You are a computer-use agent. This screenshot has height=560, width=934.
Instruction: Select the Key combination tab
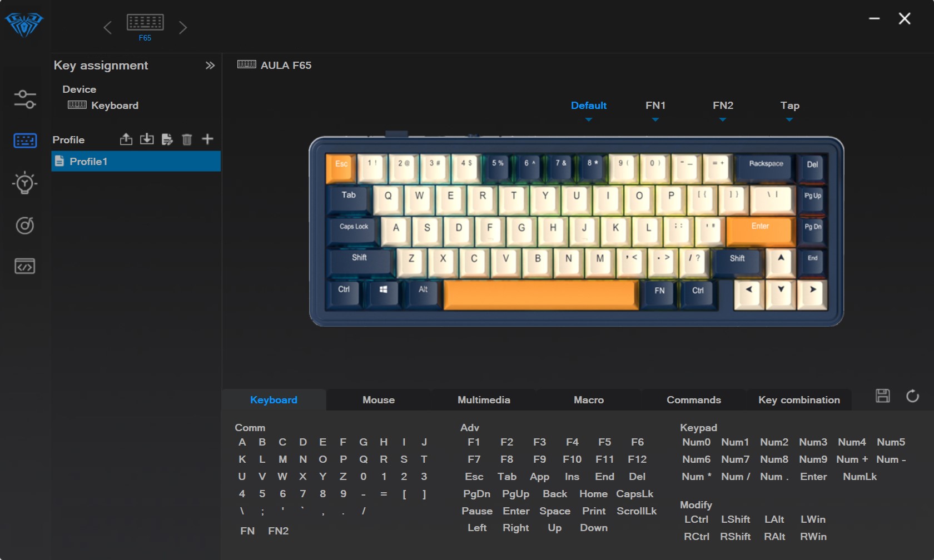click(x=799, y=400)
